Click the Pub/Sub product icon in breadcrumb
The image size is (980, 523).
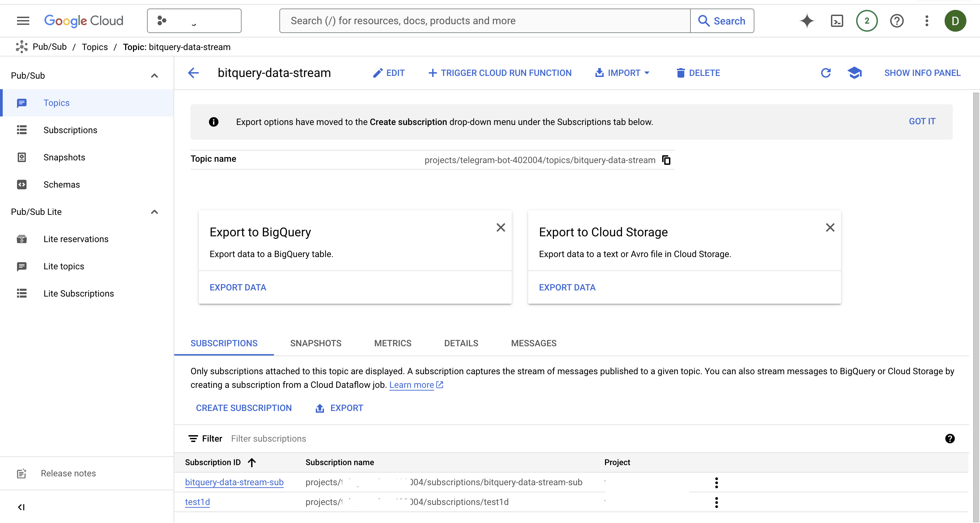22,47
